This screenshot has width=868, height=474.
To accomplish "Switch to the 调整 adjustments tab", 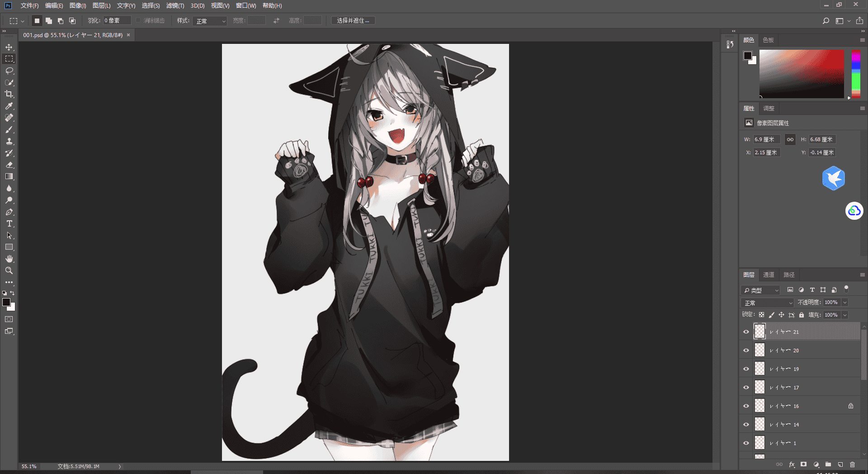I will (769, 108).
